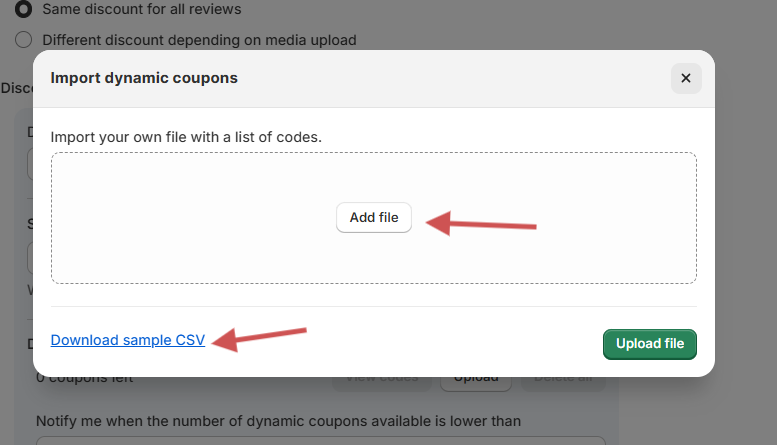777x445 pixels.
Task: Click the Same discount for all reviews label
Action: point(141,9)
